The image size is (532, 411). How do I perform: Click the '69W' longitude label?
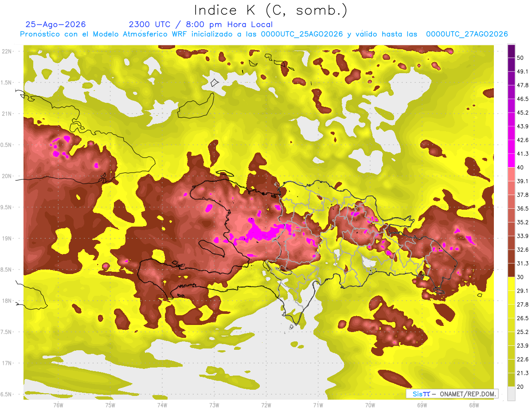tap(422, 405)
